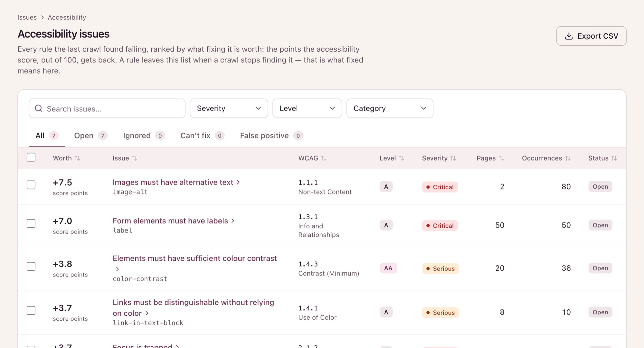Sort by Severity column arrows icon
Viewport: 644px width, 348px height.
tap(453, 158)
